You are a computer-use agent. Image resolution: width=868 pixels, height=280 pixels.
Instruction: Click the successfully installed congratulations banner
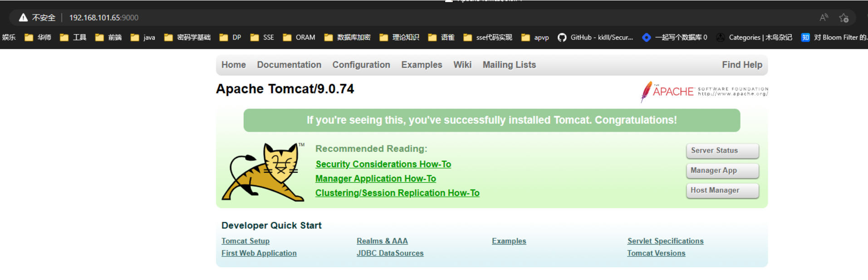click(x=492, y=120)
